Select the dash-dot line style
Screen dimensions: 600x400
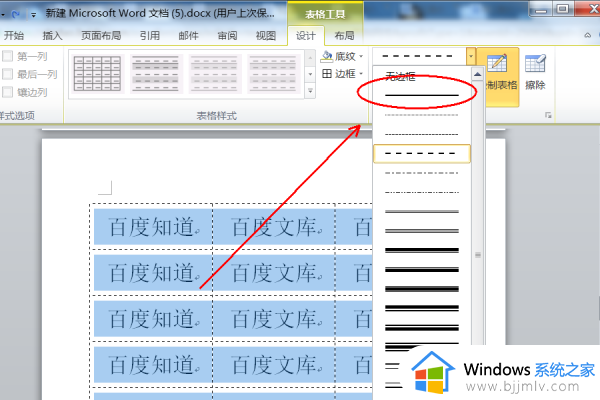click(x=422, y=173)
